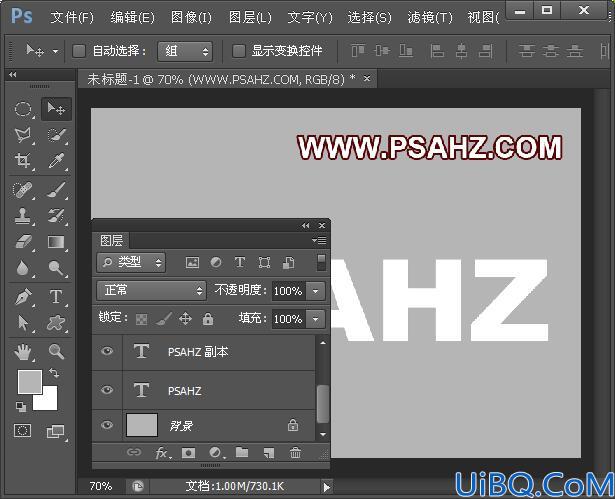Select the Quick Selection tool
Viewport: 615px width, 499px height.
click(x=57, y=135)
